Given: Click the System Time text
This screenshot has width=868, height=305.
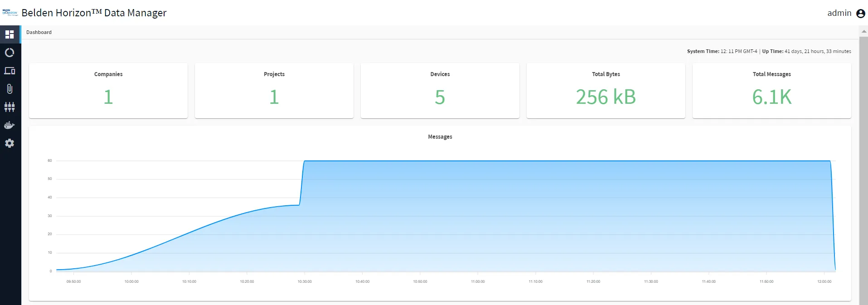Looking at the screenshot, I should point(722,51).
